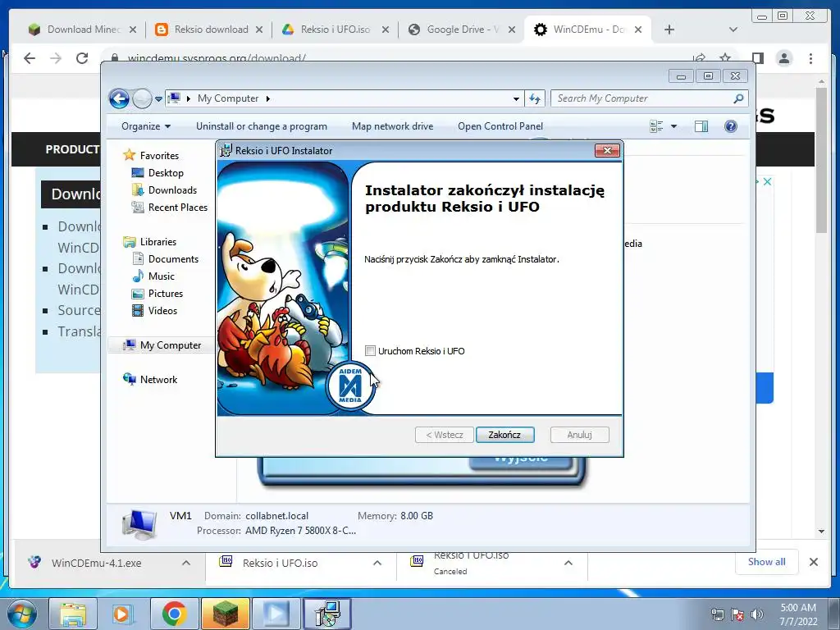The image size is (840, 630).
Task: Open Windows Explorer from the taskbar
Action: tap(73, 614)
